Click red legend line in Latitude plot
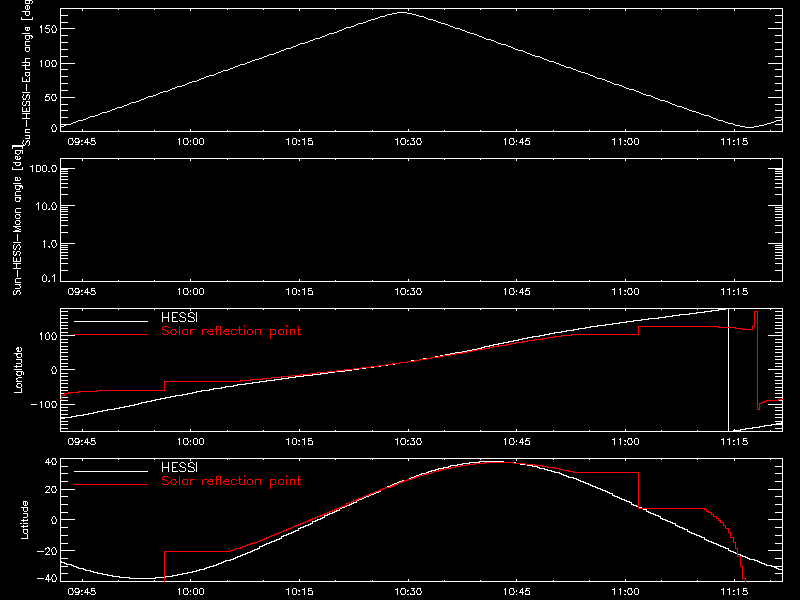The image size is (800, 600). pyautogui.click(x=111, y=485)
